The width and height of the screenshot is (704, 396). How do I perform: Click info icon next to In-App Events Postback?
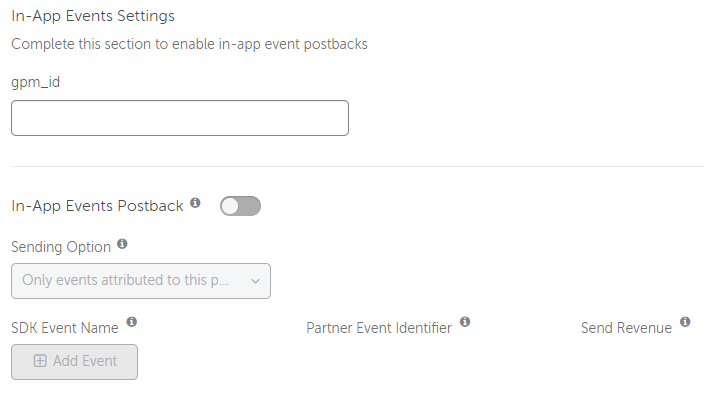pos(195,202)
